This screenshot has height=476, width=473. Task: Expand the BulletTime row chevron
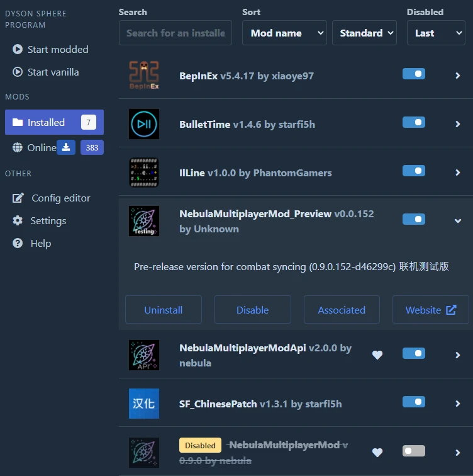(x=458, y=124)
